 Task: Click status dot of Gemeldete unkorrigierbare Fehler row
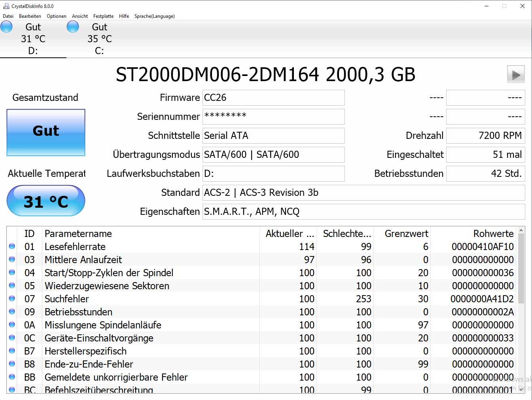point(12,377)
